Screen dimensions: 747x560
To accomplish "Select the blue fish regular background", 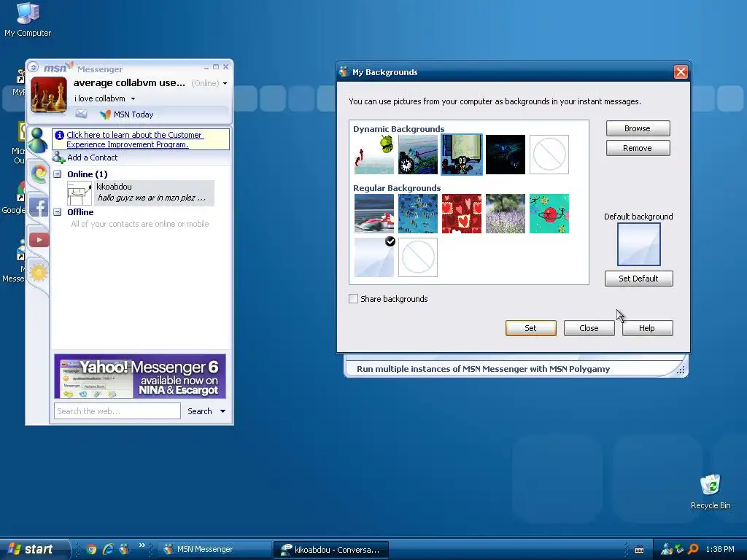I will [418, 214].
